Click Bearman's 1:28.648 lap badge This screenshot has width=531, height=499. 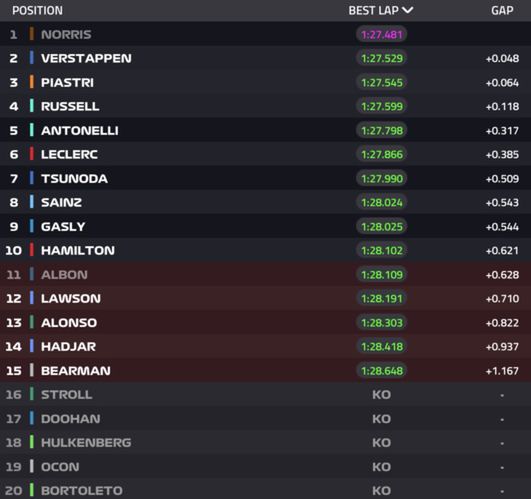(x=382, y=371)
